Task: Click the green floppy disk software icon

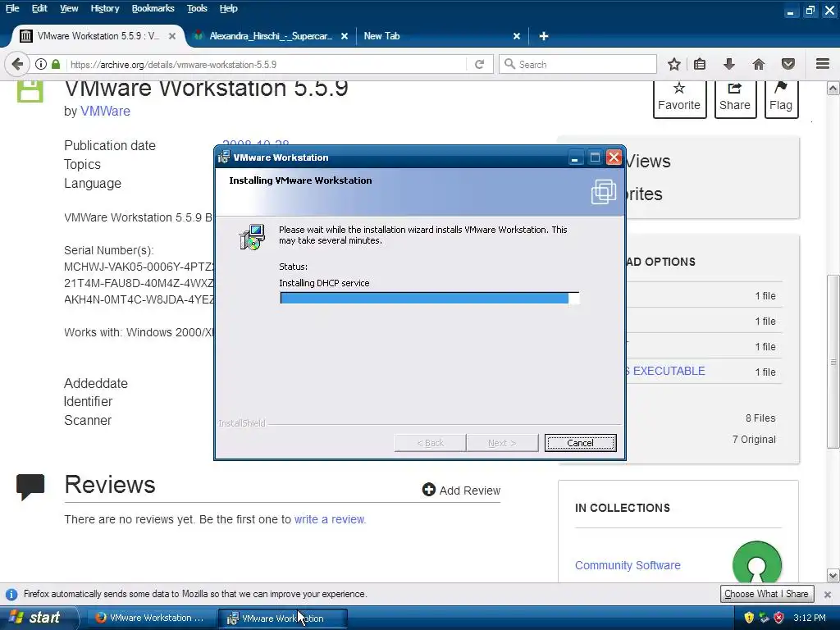Action: tap(30, 90)
